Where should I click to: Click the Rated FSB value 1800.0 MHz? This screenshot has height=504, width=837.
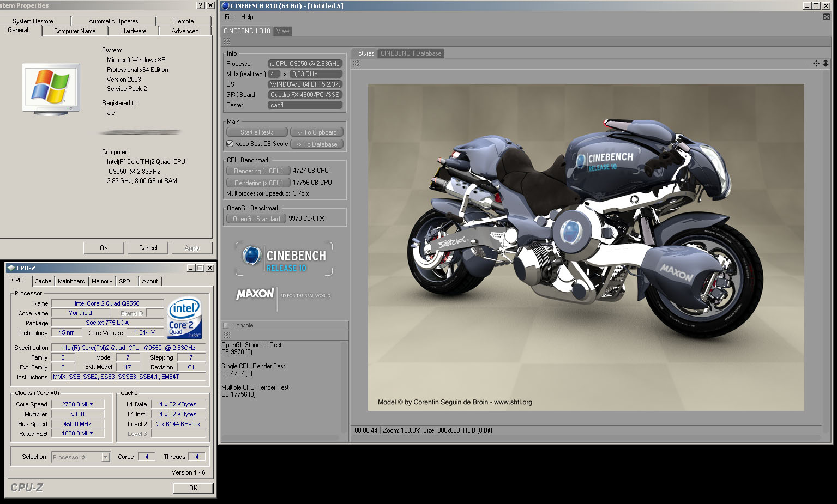pos(77,434)
